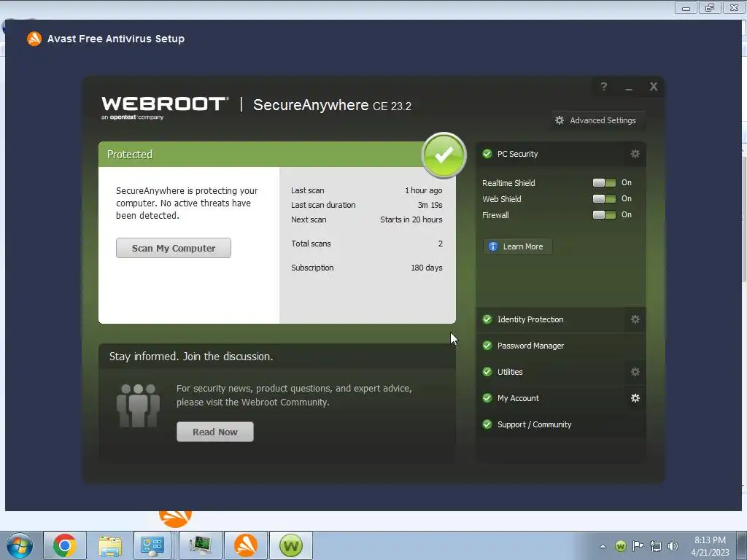Click the help question mark icon
The width and height of the screenshot is (747, 560).
click(x=603, y=87)
